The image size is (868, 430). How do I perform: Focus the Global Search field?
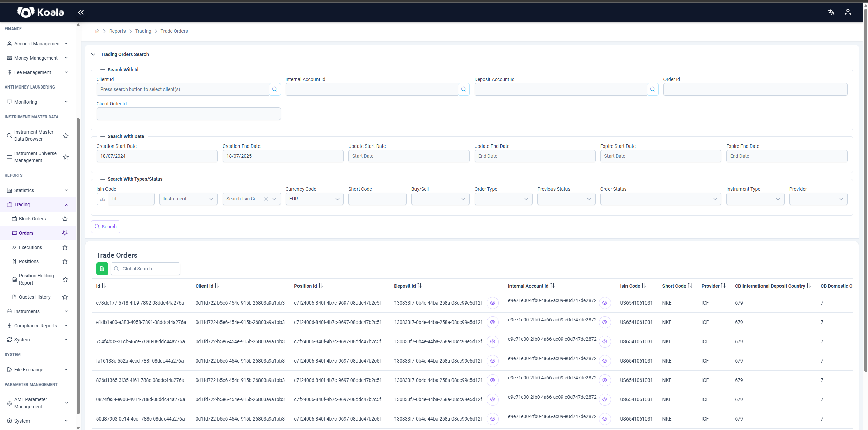coord(146,269)
